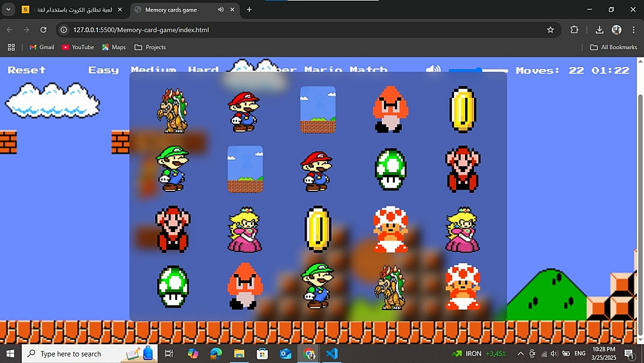This screenshot has height=363, width=644.
Task: Bookmark this page with the star icon
Action: 551,30
